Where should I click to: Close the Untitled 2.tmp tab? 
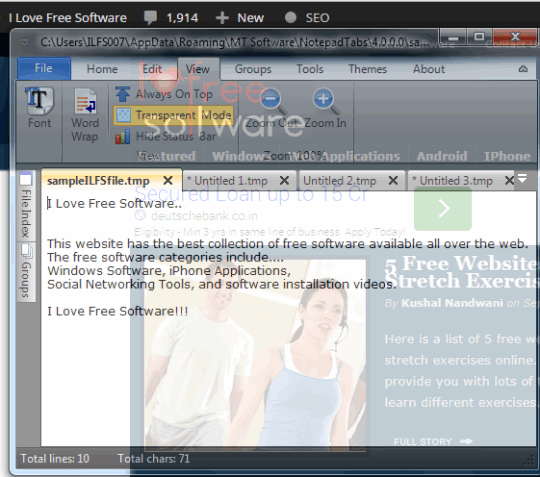tap(393, 180)
